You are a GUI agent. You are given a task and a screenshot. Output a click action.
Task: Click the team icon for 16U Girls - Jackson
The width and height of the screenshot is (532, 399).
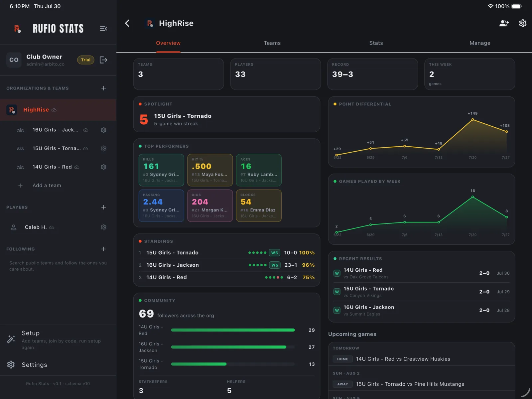coord(20,130)
